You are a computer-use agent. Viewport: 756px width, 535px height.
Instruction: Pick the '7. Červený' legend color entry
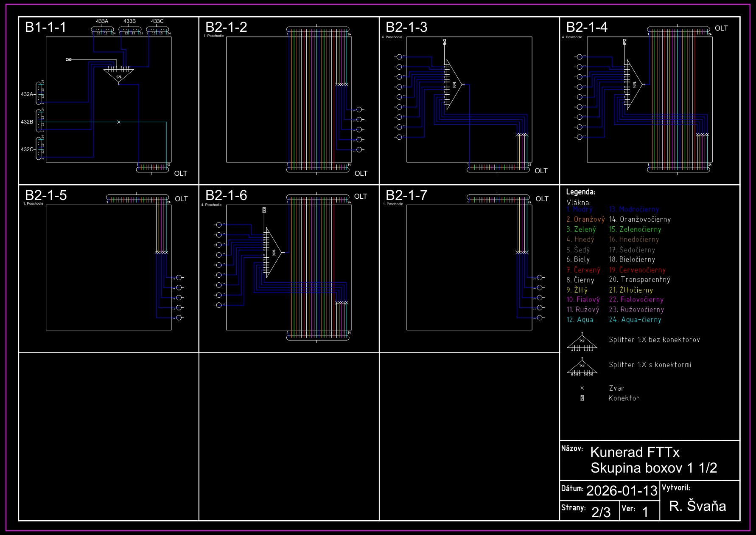point(583,270)
